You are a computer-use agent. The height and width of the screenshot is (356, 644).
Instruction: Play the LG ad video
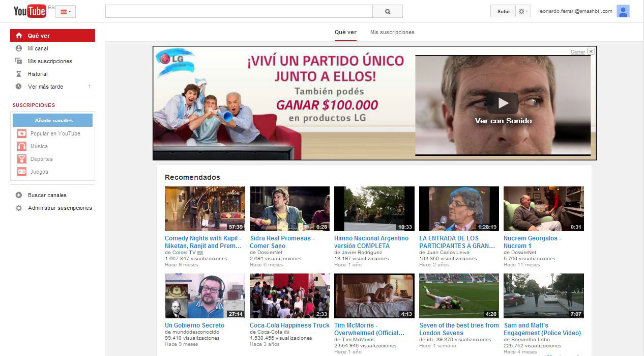[x=503, y=103]
